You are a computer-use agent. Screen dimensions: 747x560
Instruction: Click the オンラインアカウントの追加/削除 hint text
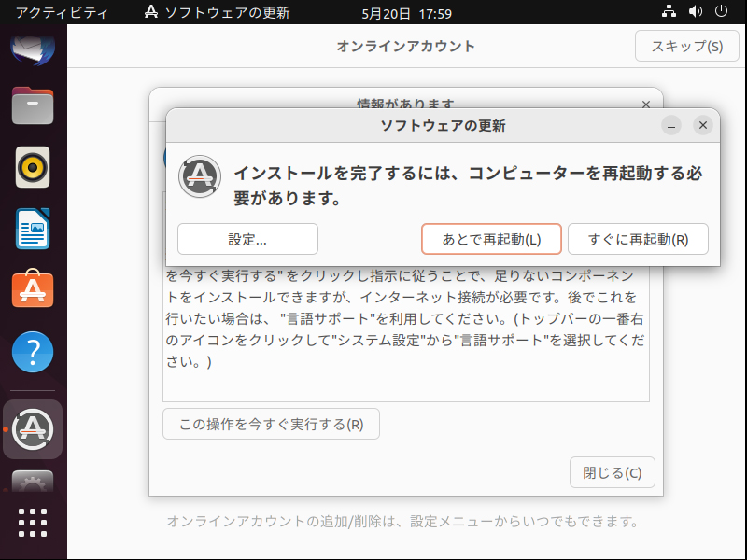click(403, 521)
